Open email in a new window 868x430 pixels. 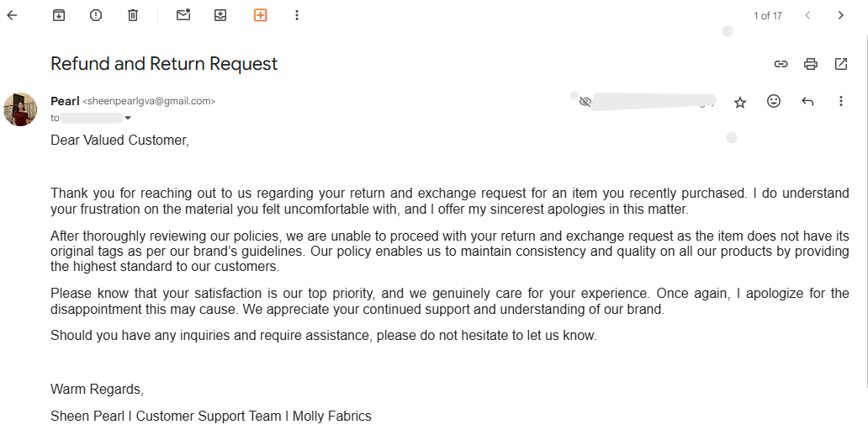841,64
